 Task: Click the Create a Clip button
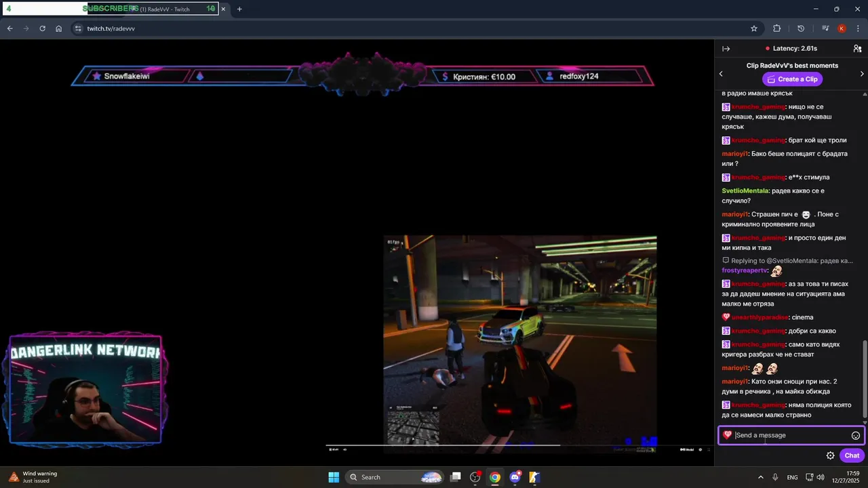pyautogui.click(x=792, y=79)
